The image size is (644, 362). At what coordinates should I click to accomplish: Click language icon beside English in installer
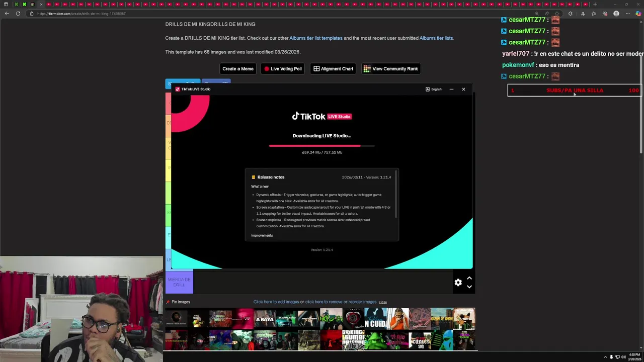(428, 89)
